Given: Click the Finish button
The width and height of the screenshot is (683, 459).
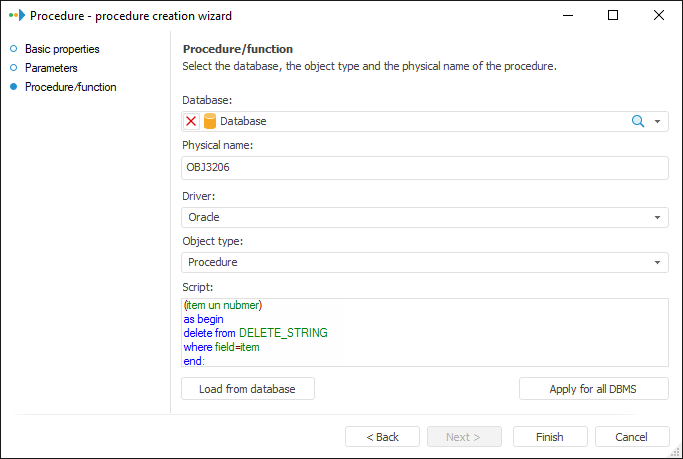Looking at the screenshot, I should pyautogui.click(x=550, y=437).
